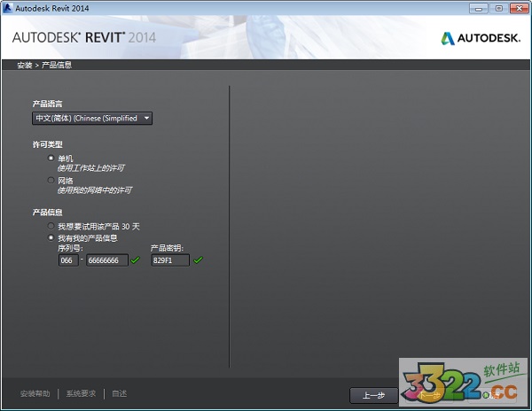This screenshot has width=532, height=411.
Task: Open 系统要求 system requirements link
Action: [82, 393]
